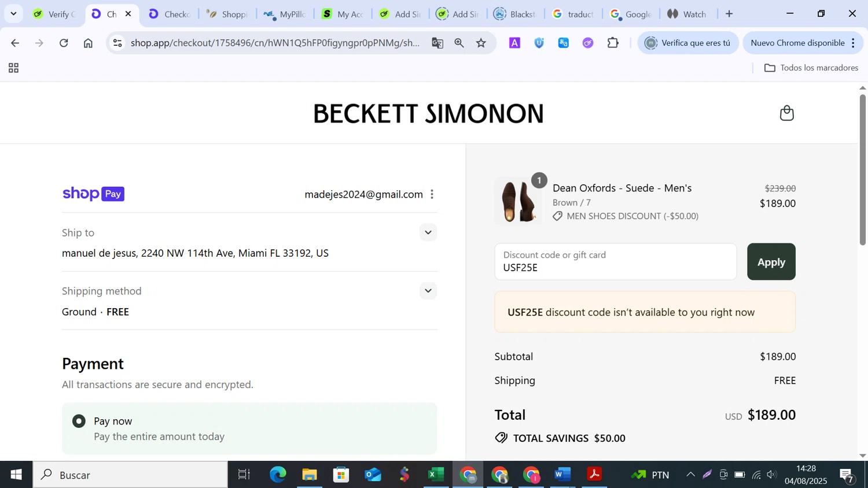Image resolution: width=868 pixels, height=488 pixels.
Task: Go back to previous page
Action: point(15,43)
